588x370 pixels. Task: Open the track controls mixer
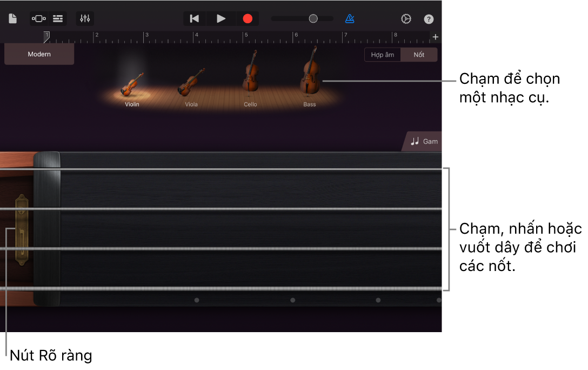(x=85, y=18)
